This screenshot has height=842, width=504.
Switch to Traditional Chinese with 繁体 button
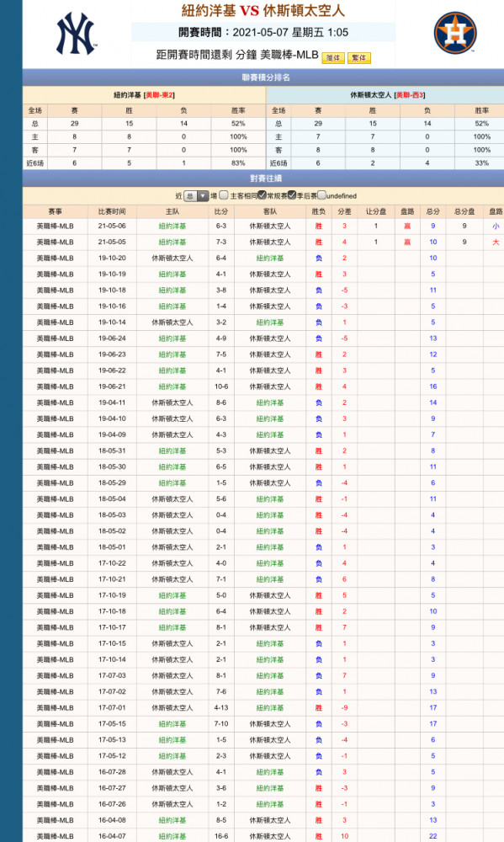pos(359,58)
